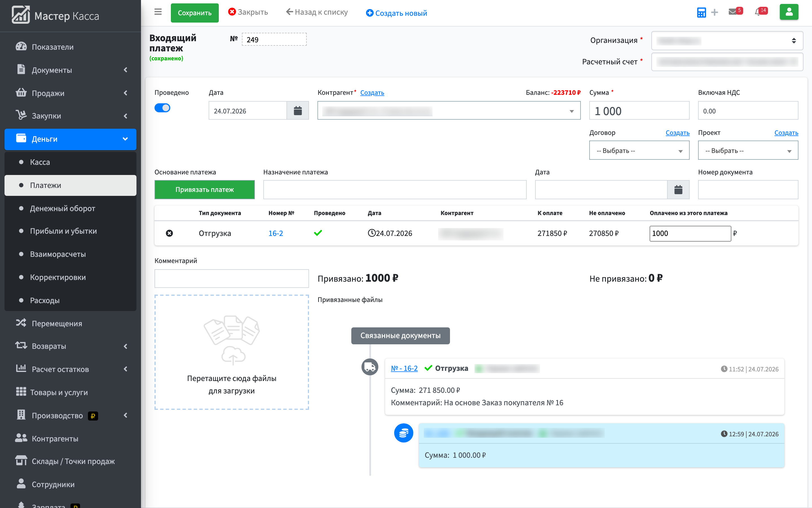Select Взаиморасчеты submenu item

70,254
